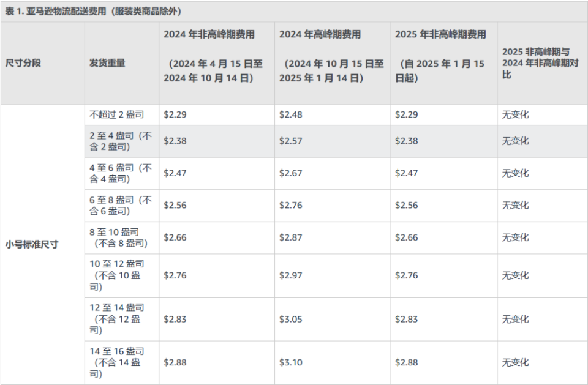The image size is (588, 385).
Task: Click the $2.48 peak fee cell
Action: point(291,114)
